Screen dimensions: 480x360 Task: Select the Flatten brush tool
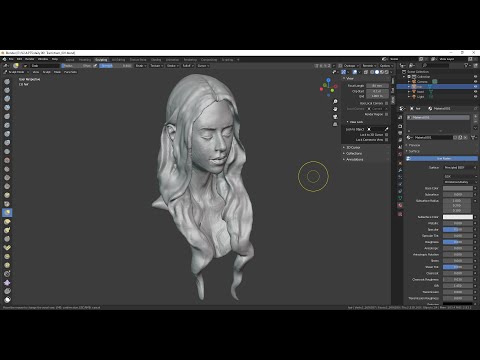pyautogui.click(x=7, y=169)
